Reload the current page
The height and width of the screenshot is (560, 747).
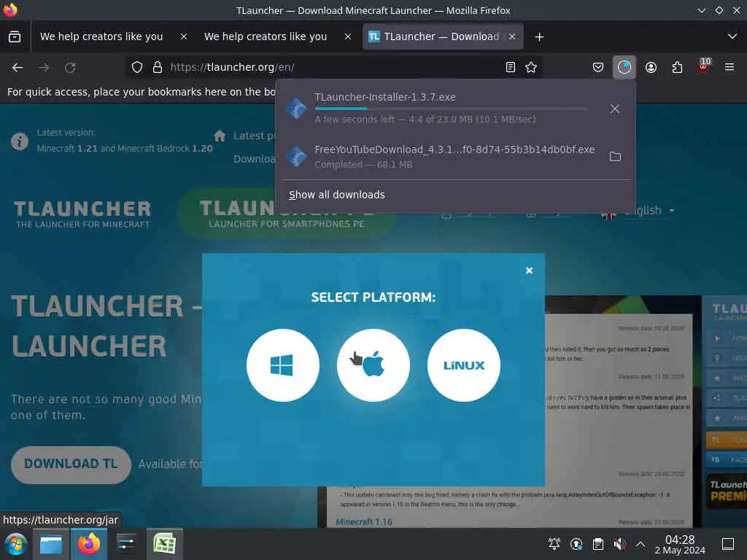pyautogui.click(x=70, y=68)
